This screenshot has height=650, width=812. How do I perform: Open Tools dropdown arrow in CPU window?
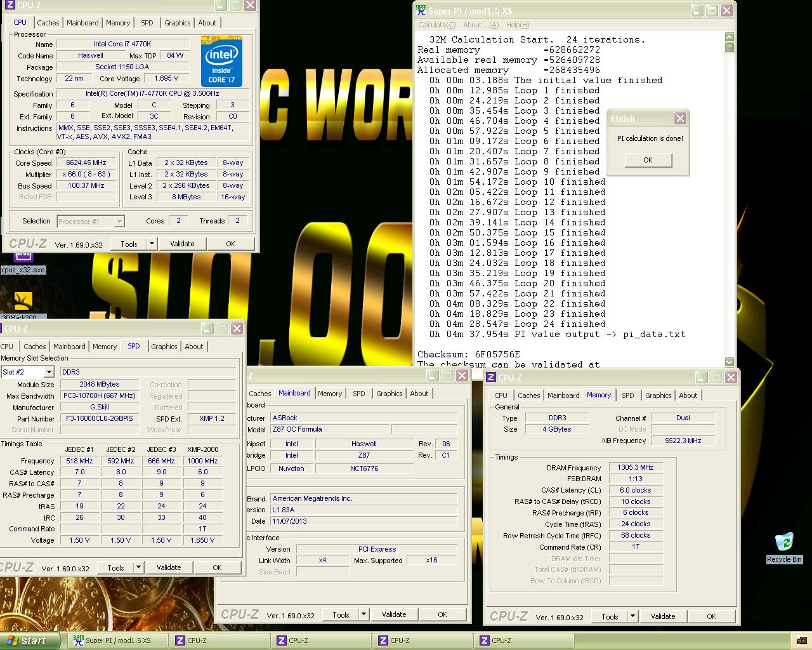152,244
